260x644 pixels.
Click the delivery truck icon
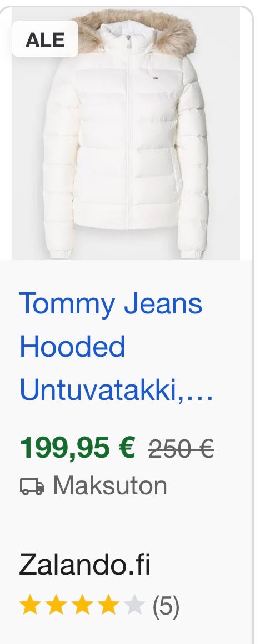click(32, 486)
